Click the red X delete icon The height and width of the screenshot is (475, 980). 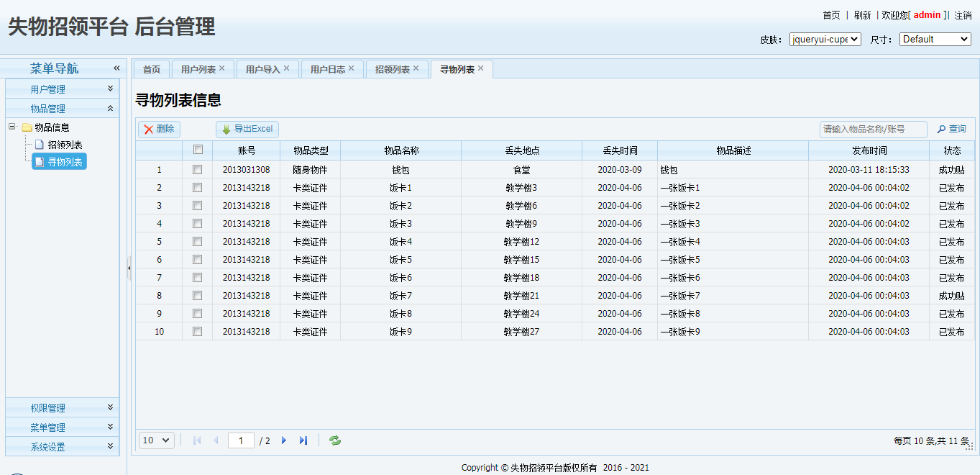[148, 130]
